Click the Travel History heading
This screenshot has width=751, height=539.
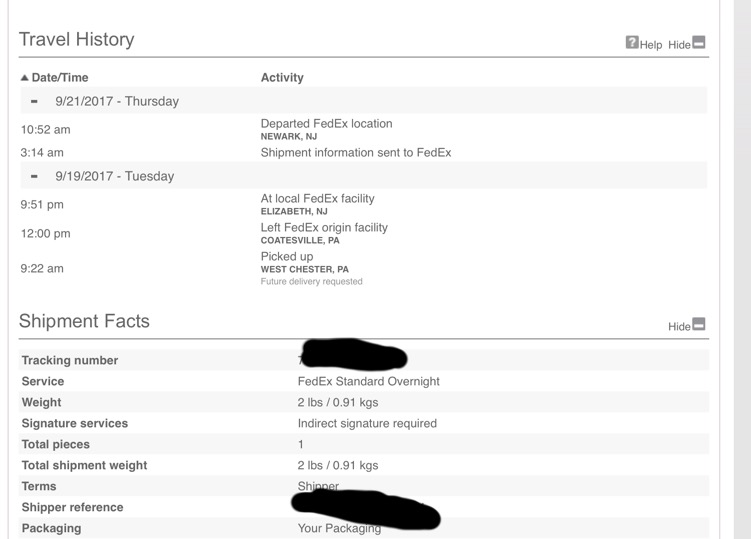[77, 39]
